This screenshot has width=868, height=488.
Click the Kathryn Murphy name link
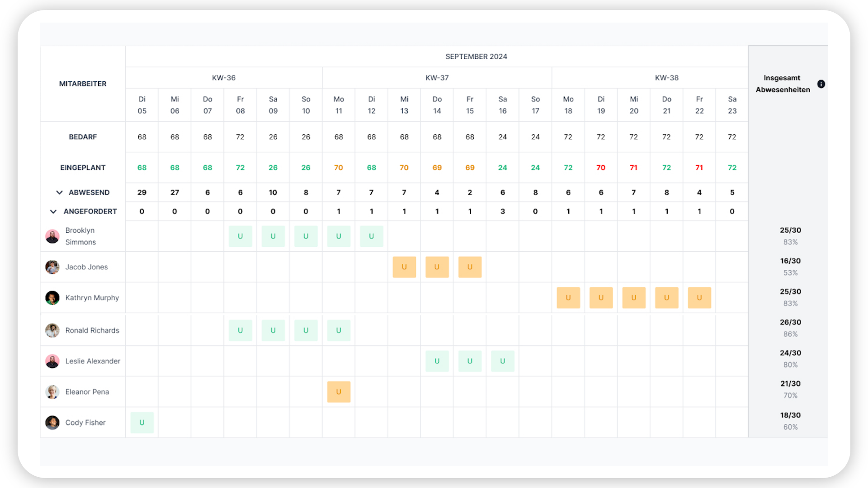tap(92, 298)
